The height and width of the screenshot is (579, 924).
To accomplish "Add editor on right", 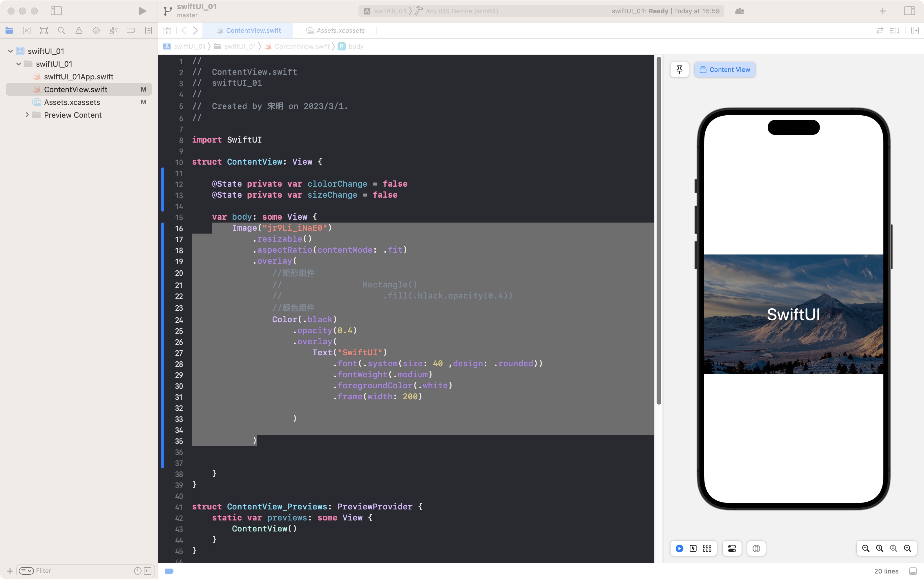I will click(x=915, y=30).
